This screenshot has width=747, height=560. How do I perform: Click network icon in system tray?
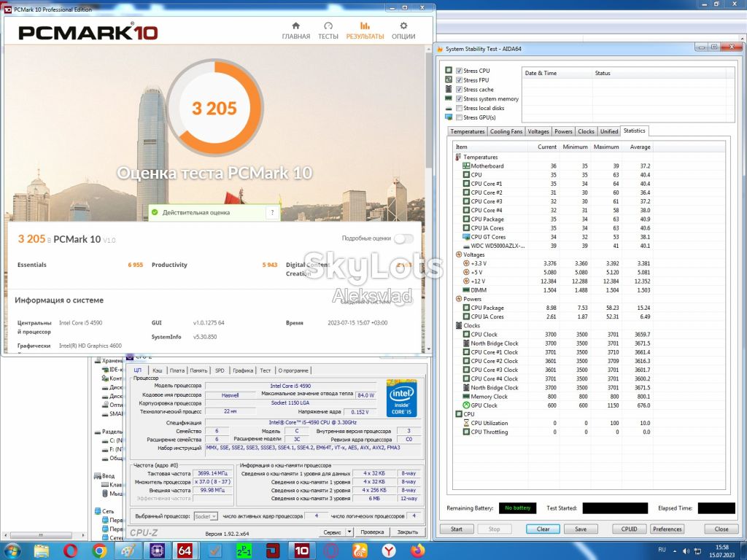pyautogui.click(x=698, y=551)
